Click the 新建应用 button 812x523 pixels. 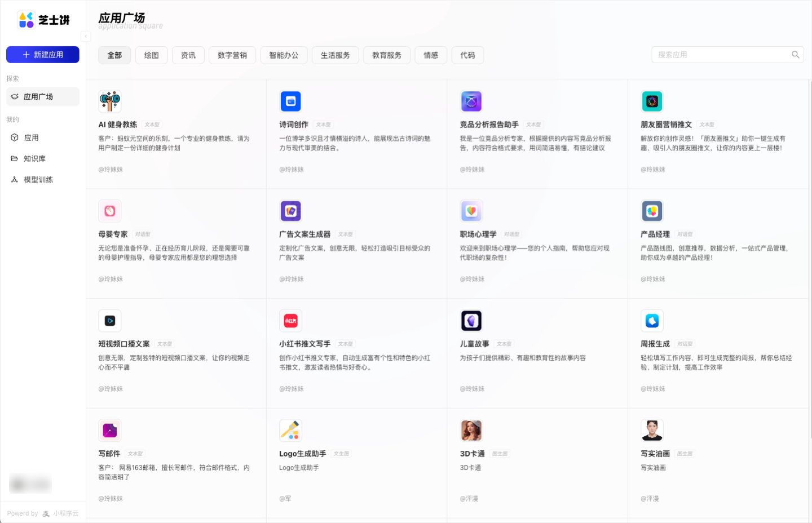tap(42, 54)
